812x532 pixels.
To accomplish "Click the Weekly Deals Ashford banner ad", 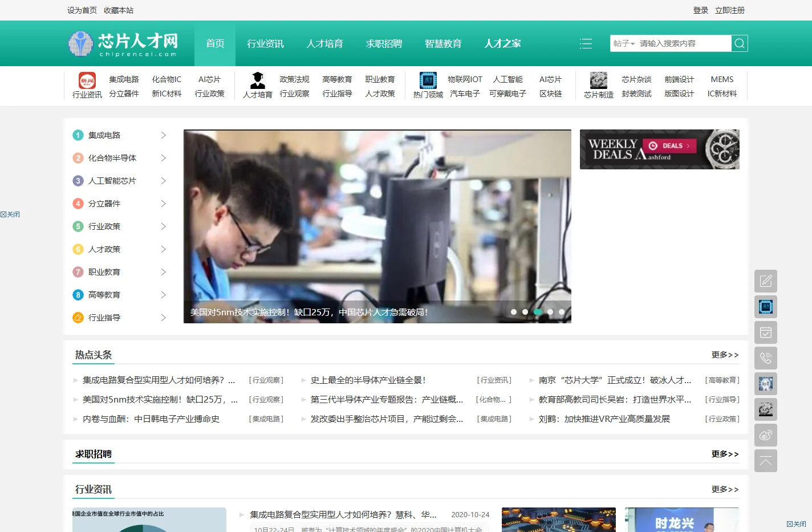I will [x=660, y=149].
